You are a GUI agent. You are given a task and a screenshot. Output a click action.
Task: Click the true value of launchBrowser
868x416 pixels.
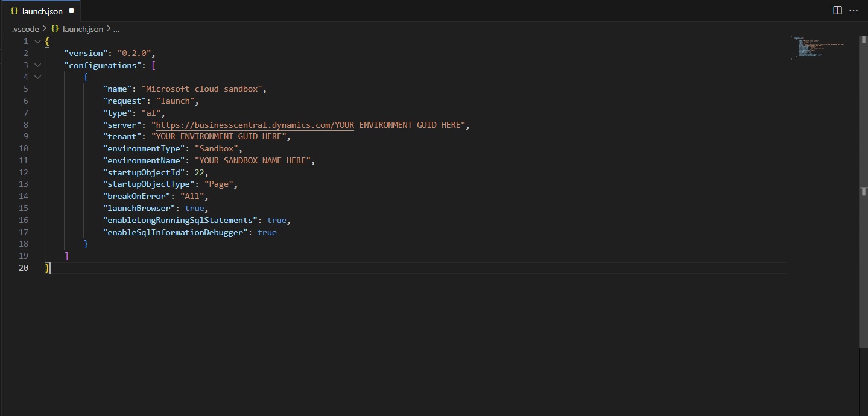[194, 208]
